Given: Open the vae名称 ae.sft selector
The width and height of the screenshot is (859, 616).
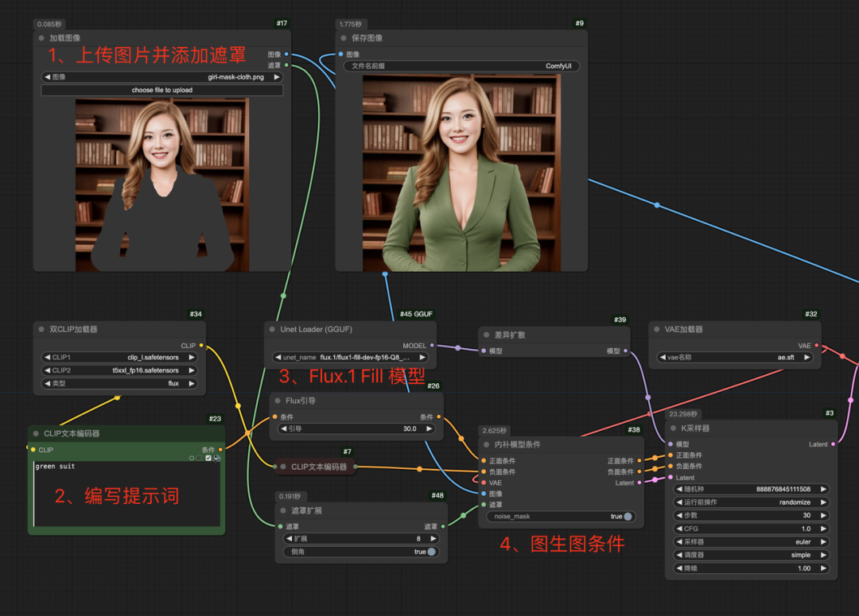Looking at the screenshot, I should (735, 357).
